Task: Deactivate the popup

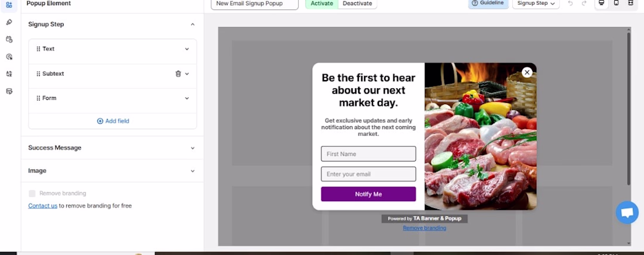Action: coord(357,4)
